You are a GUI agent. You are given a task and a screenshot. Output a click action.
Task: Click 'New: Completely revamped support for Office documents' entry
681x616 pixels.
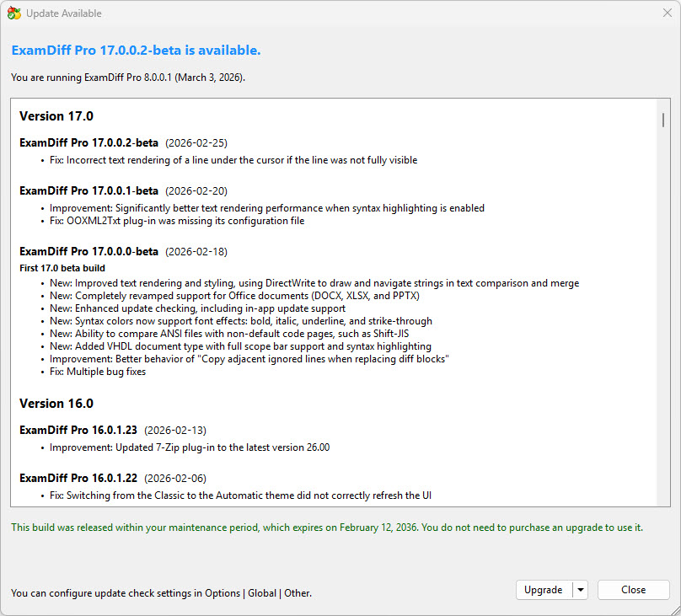[234, 296]
